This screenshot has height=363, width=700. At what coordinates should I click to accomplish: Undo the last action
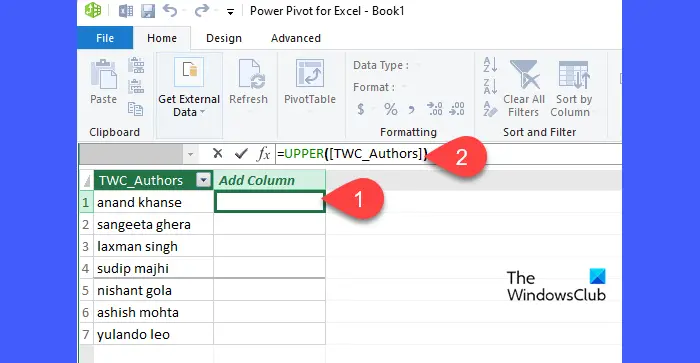click(170, 10)
